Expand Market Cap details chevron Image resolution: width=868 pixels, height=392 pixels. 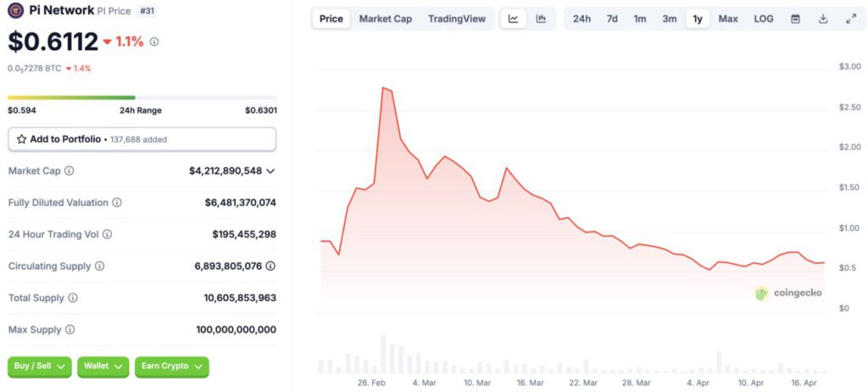pos(270,171)
